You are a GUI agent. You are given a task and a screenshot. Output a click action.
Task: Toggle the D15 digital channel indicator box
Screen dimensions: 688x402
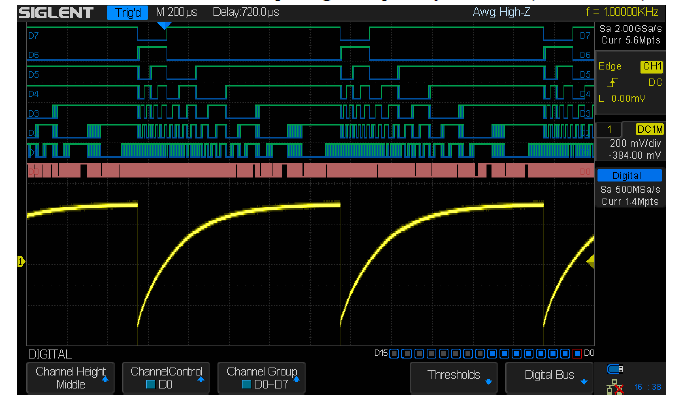tap(394, 353)
